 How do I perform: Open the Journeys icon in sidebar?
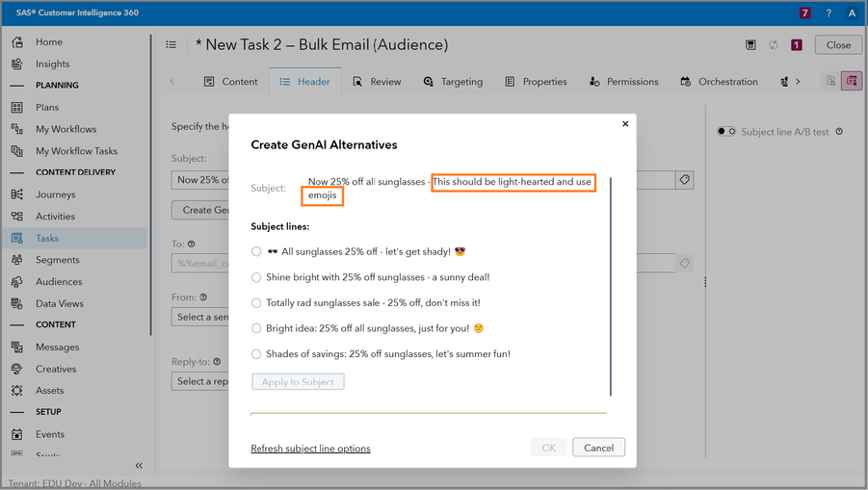(17, 194)
